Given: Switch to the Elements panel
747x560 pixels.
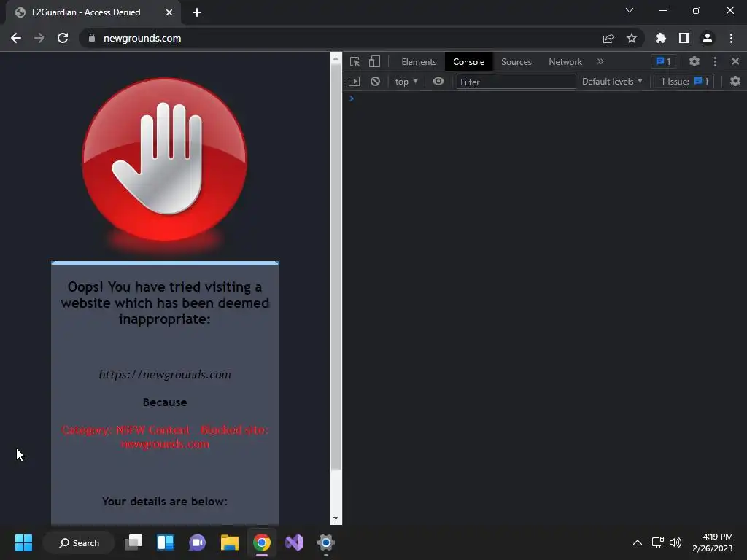Looking at the screenshot, I should click(419, 62).
